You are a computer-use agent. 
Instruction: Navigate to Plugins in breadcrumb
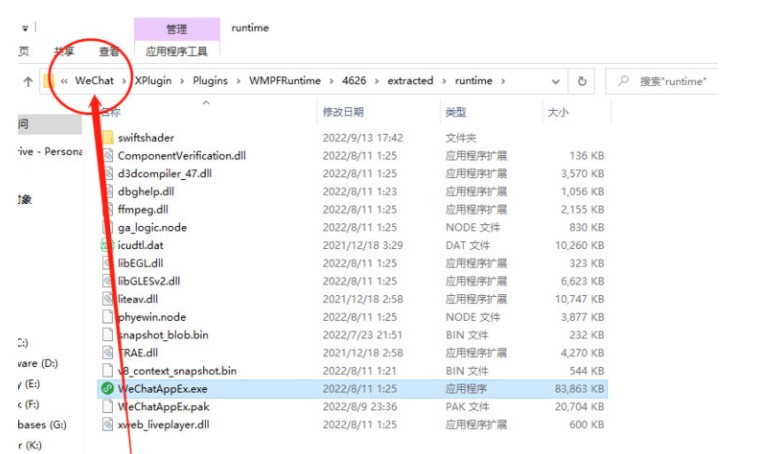(x=210, y=80)
